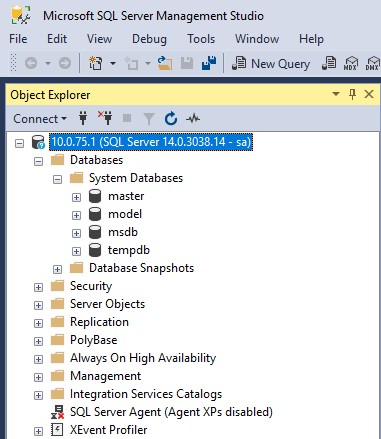Screen dimensions: 381x439
Task: Collapse the System Databases folder
Action: pyautogui.click(x=58, y=180)
